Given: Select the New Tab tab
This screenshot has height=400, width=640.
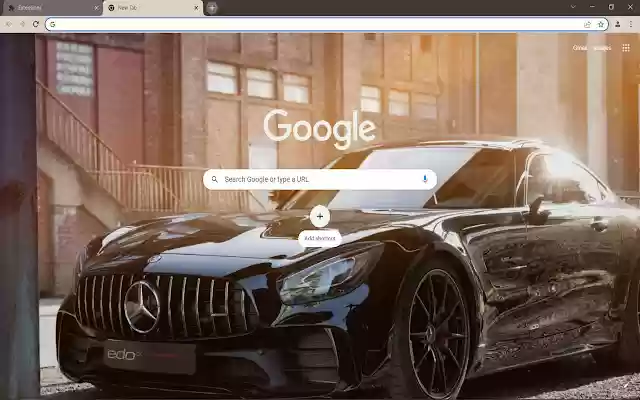Looking at the screenshot, I should click(152, 8).
